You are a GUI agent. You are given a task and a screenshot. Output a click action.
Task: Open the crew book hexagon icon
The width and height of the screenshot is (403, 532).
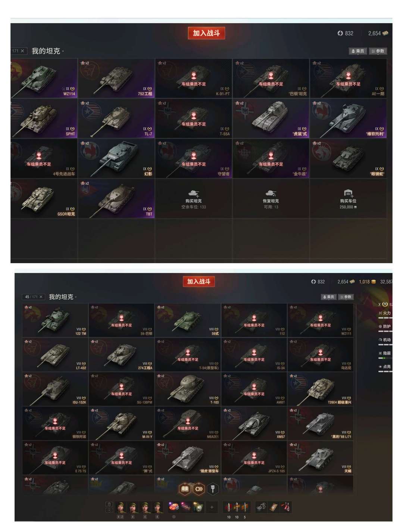185,489
